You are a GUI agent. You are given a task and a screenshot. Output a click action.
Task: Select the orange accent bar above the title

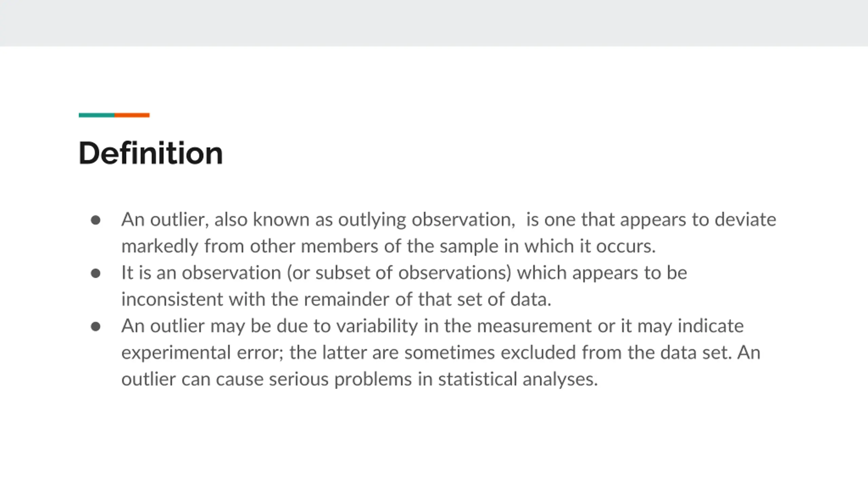pyautogui.click(x=132, y=115)
